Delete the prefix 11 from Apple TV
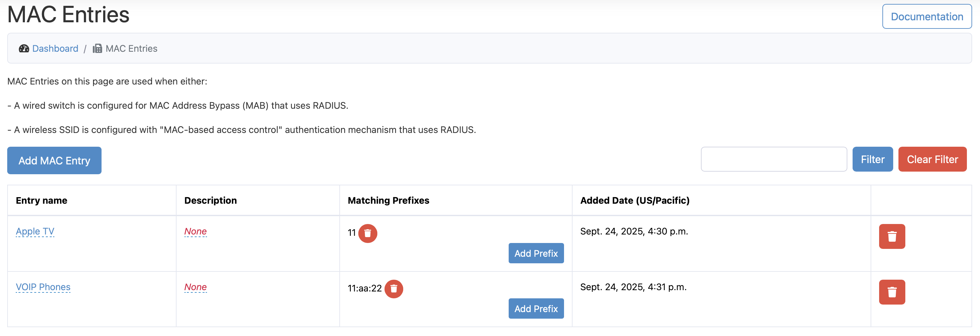 (367, 233)
